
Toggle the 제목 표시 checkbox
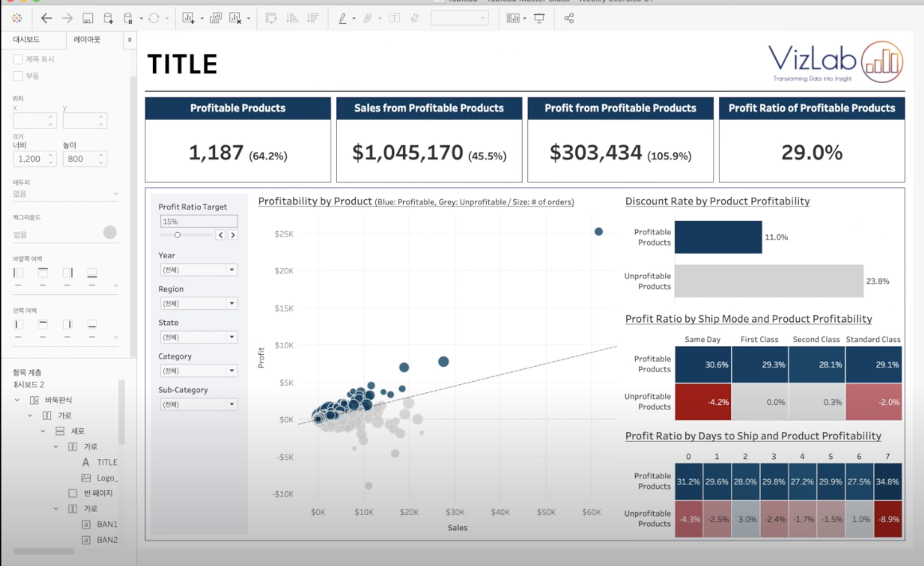pos(18,59)
